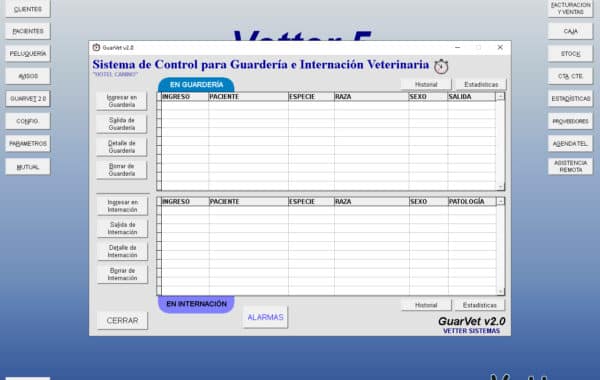Viewport: 600px width, 380px height.
Task: Open Estadísticas below the internación table
Action: point(479,305)
